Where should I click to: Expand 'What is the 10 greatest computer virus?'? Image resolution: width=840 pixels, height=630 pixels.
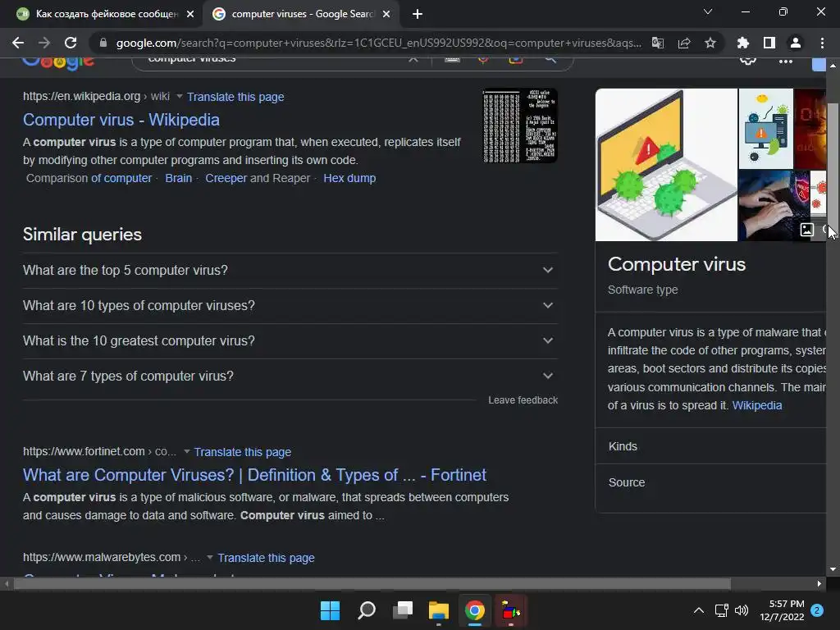tap(290, 341)
